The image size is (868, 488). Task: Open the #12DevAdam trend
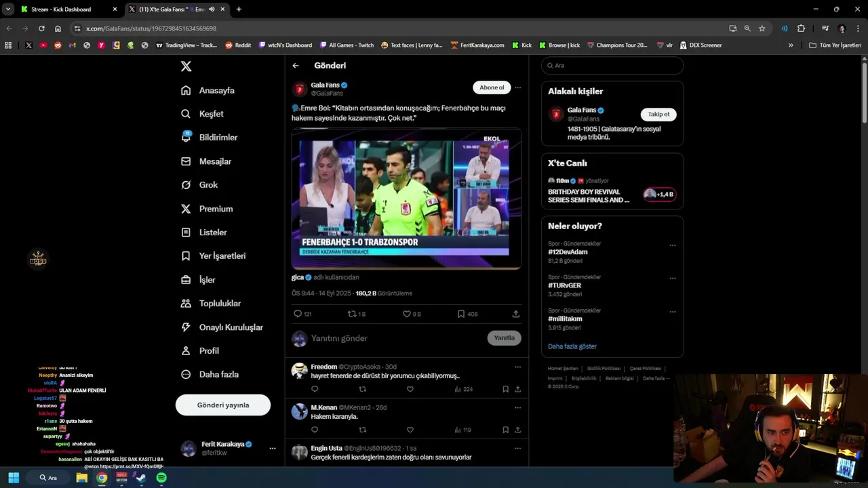568,252
